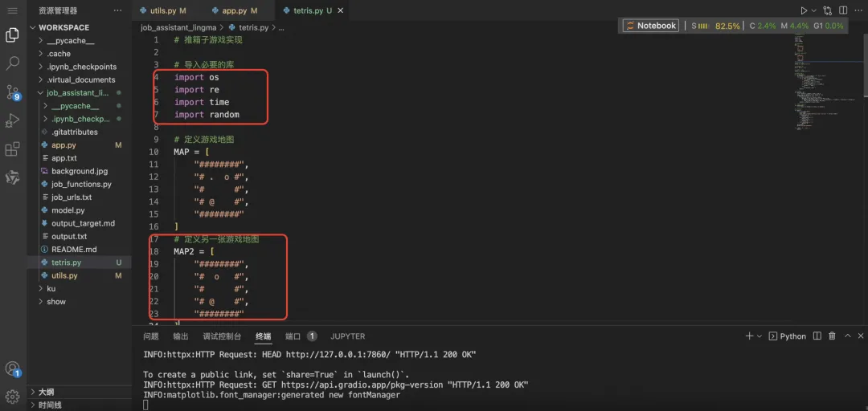This screenshot has width=868, height=411.
Task: Expand the 时间线 timeline section
Action: click(79, 405)
